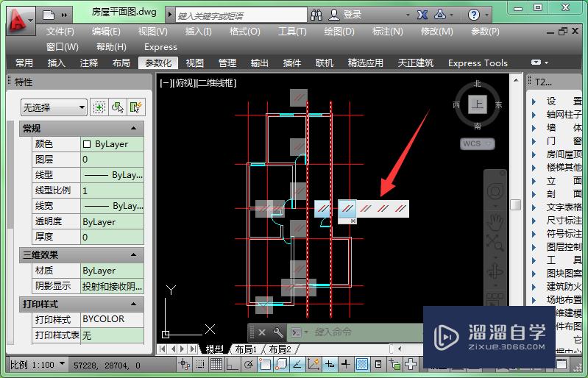Screen dimensions: 588x378
Task: Click the Select Objects icon in Properties panel
Action: coord(117,107)
